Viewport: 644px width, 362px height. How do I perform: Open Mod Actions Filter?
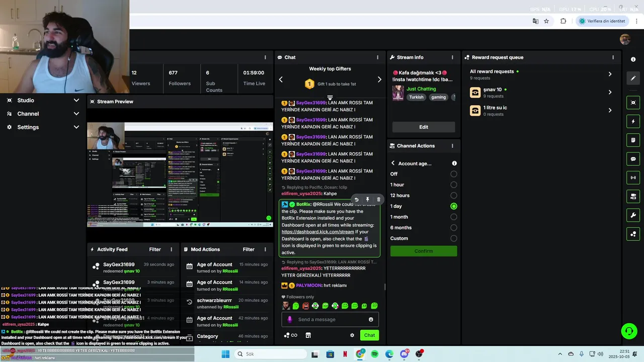click(249, 249)
